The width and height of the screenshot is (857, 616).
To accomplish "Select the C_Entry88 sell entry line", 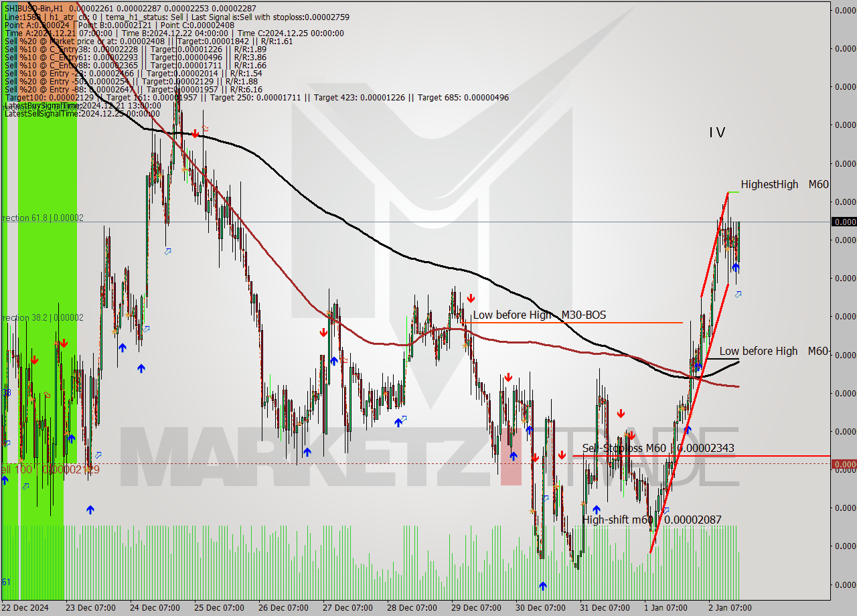I will click(135, 66).
